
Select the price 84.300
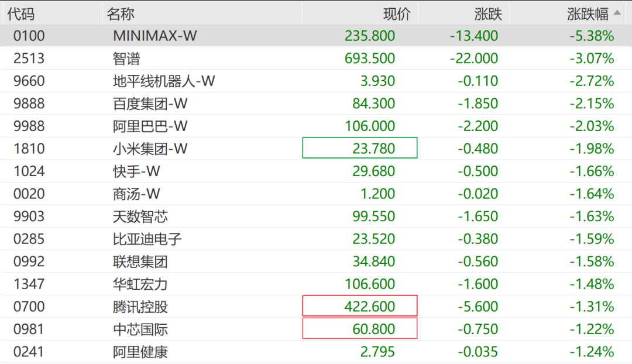click(373, 104)
